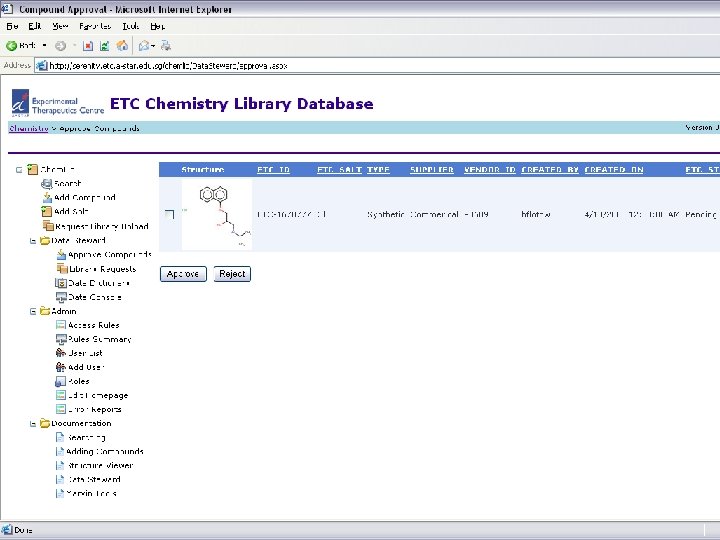Click the Approve Compounds tree icon

(62, 254)
